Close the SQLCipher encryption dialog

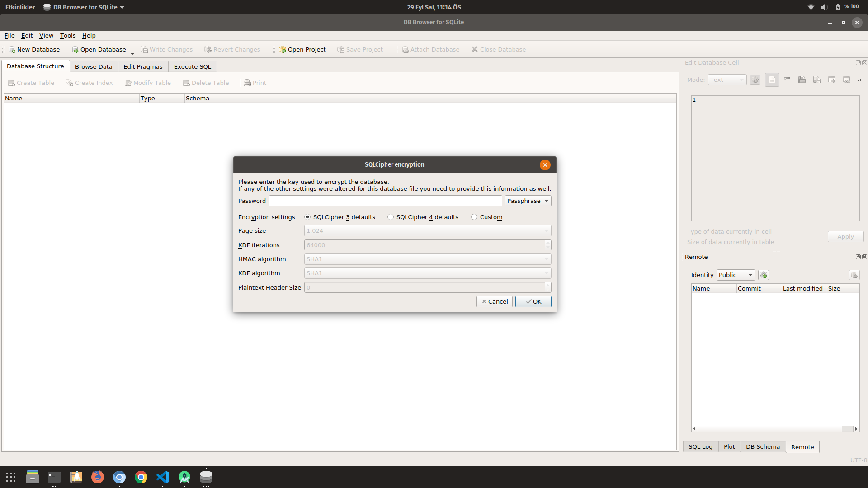[x=545, y=165]
